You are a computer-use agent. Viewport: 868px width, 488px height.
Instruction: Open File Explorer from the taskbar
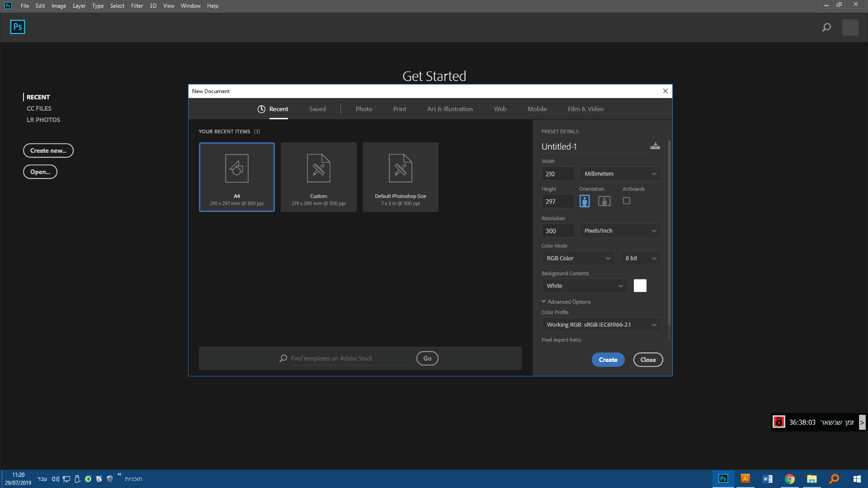[812, 479]
